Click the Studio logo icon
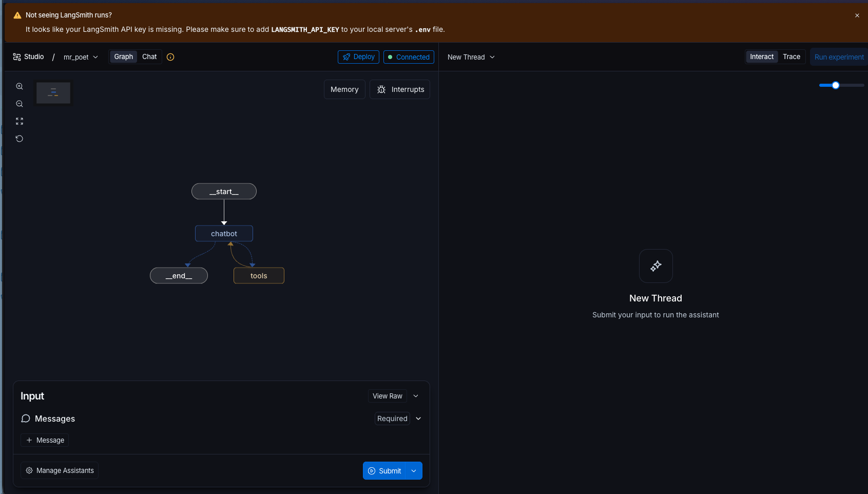The width and height of the screenshot is (868, 494). point(17,57)
